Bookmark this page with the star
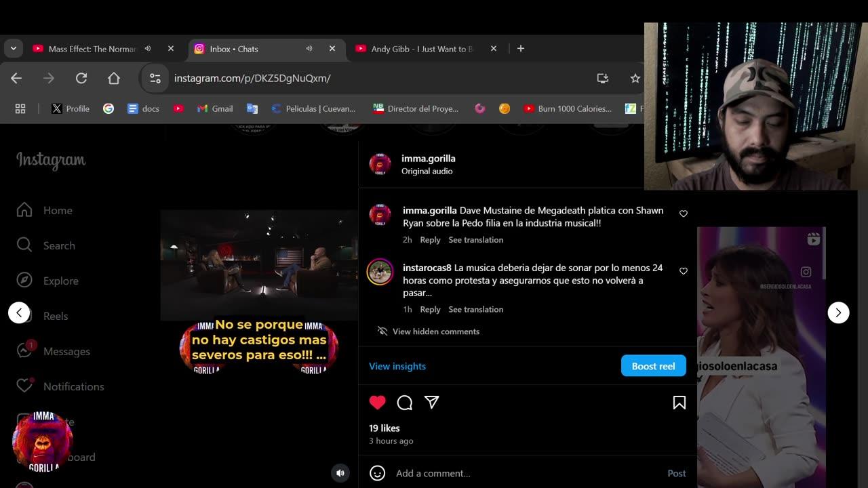 635,79
